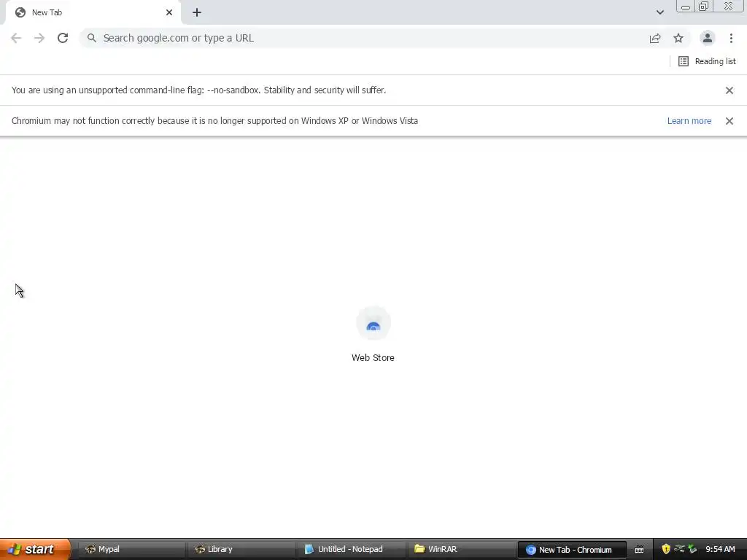Viewport: 747px width, 560px height.
Task: Expand the tab search chevron
Action: (x=659, y=12)
